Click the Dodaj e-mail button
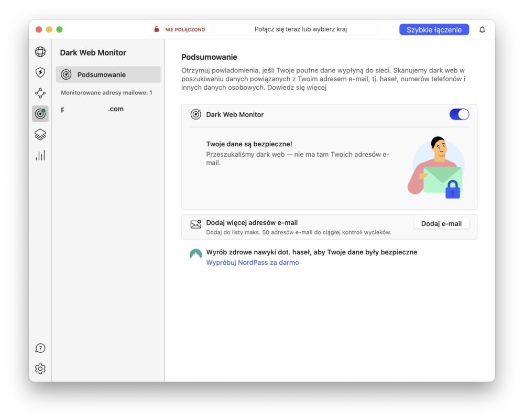 (x=441, y=224)
